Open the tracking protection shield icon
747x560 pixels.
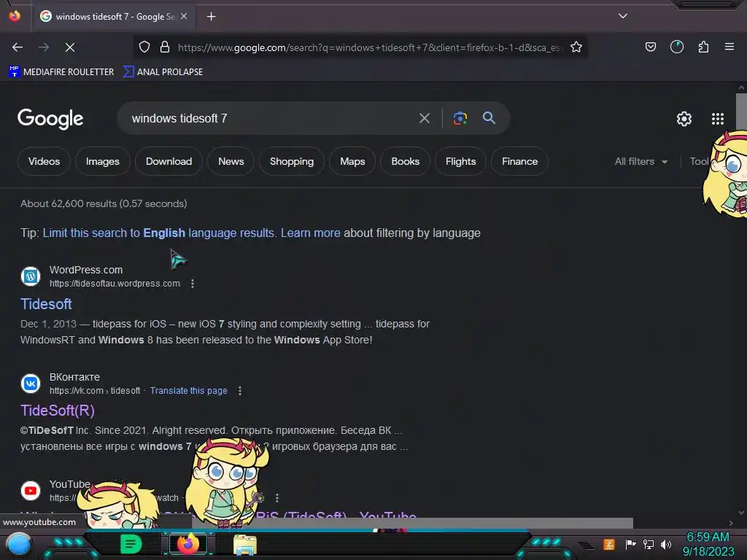144,47
